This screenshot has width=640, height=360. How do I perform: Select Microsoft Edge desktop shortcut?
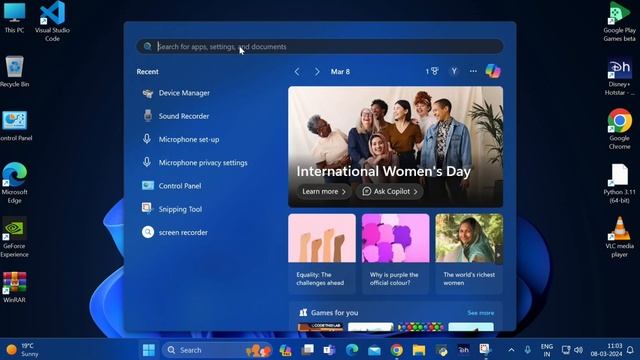pyautogui.click(x=14, y=183)
